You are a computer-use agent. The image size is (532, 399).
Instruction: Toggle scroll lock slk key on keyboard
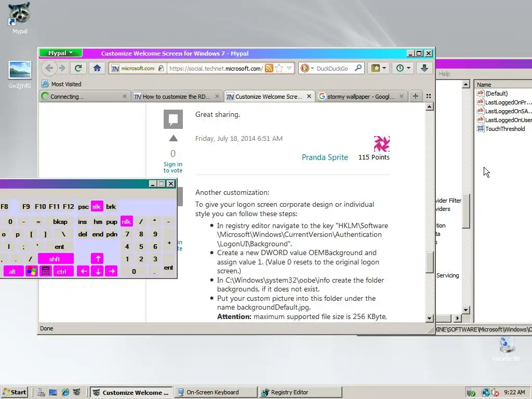click(x=97, y=207)
